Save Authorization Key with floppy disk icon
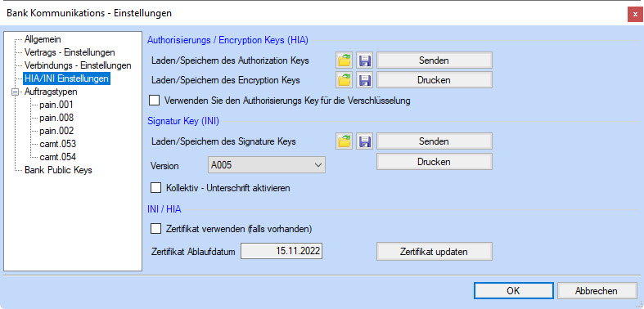The image size is (644, 309). click(364, 60)
